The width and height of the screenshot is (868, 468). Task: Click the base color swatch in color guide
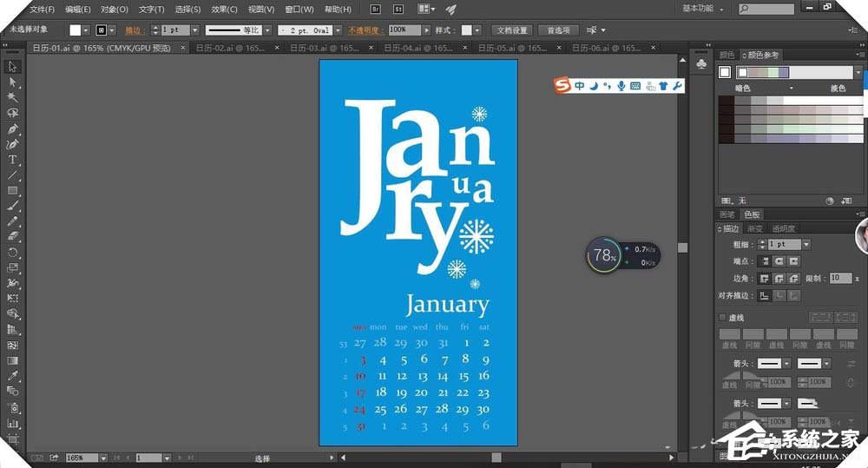point(725,72)
